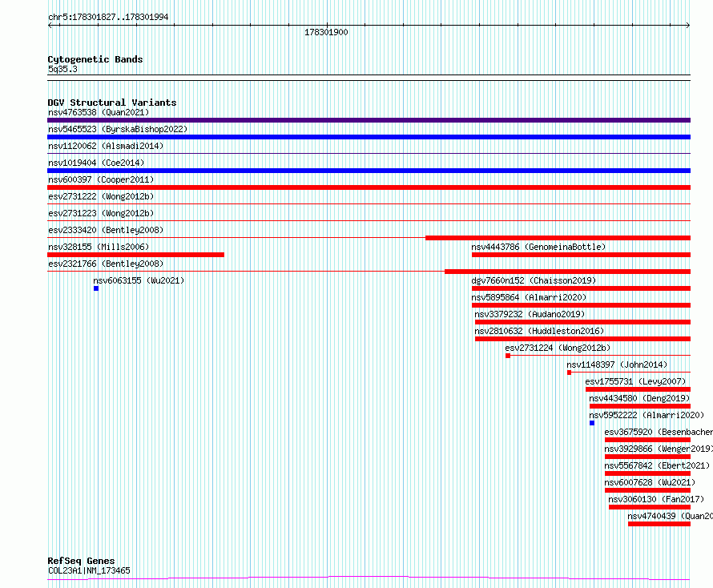
Task: Click nsv4434580 (Deng2019) label
Action: point(639,398)
